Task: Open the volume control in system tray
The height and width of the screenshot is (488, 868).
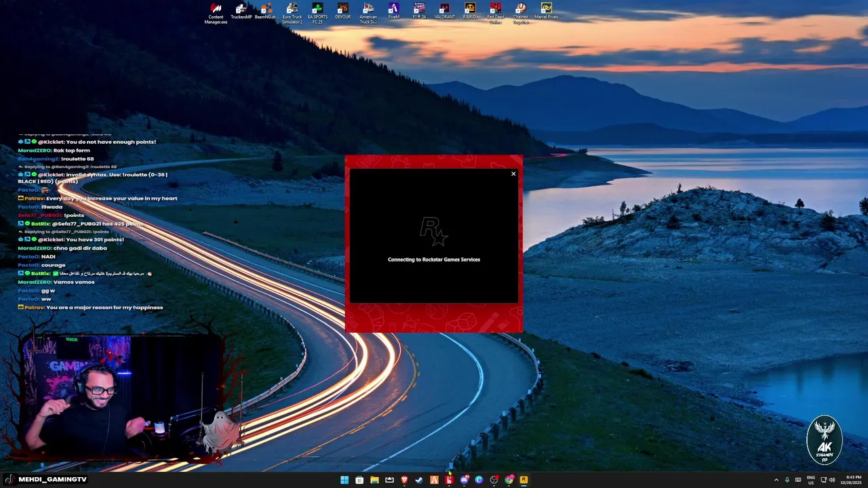Action: click(832, 480)
